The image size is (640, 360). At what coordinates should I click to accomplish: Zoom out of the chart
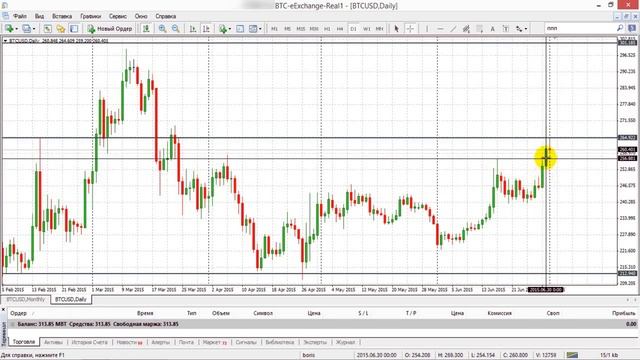[x=176, y=29]
